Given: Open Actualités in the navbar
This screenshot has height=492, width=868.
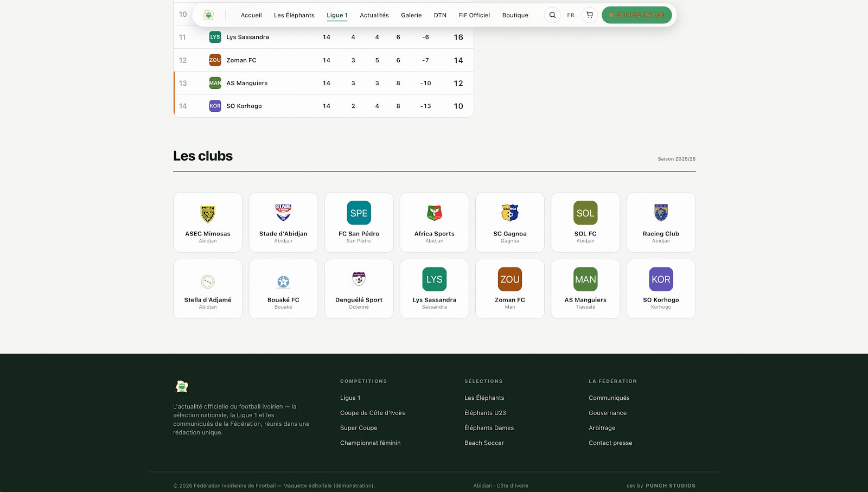Looking at the screenshot, I should click(374, 15).
